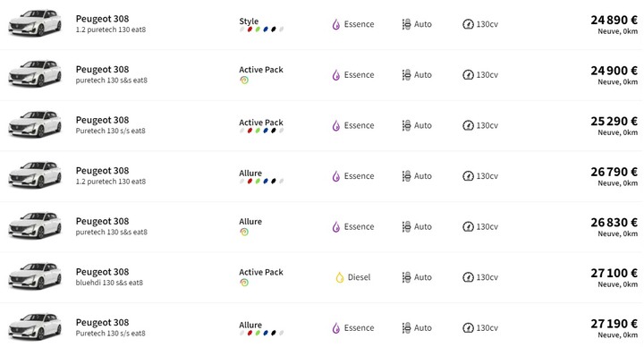Click the multicolor swirl icon under Active Pack in the Diesel row
The height and width of the screenshot is (347, 644).
pyautogui.click(x=244, y=283)
